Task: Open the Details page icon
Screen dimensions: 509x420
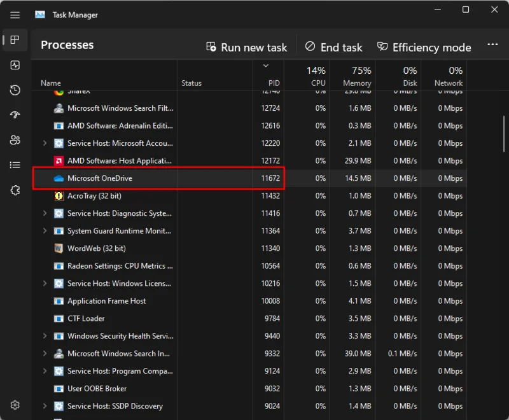Action: tap(15, 165)
